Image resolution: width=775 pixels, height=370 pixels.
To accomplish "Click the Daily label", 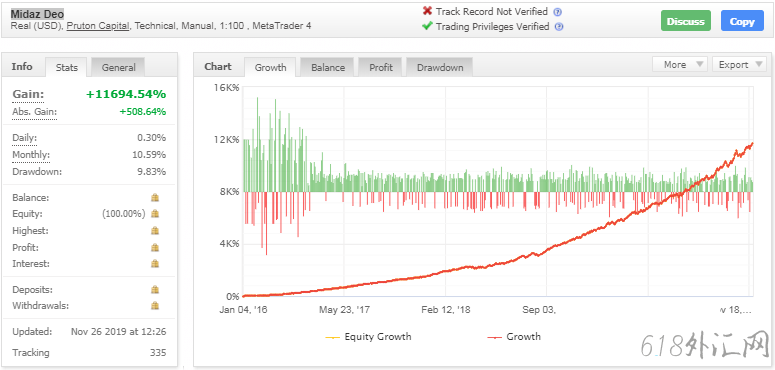I will pyautogui.click(x=24, y=138).
